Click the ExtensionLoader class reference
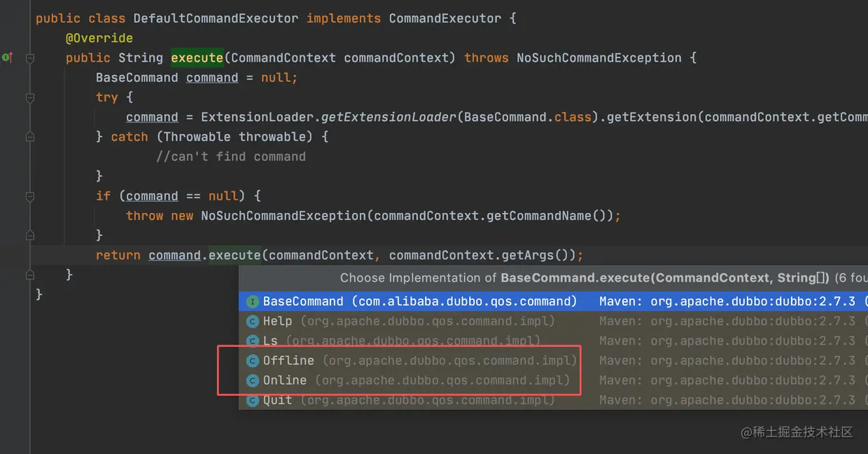The image size is (868, 454). coord(258,117)
